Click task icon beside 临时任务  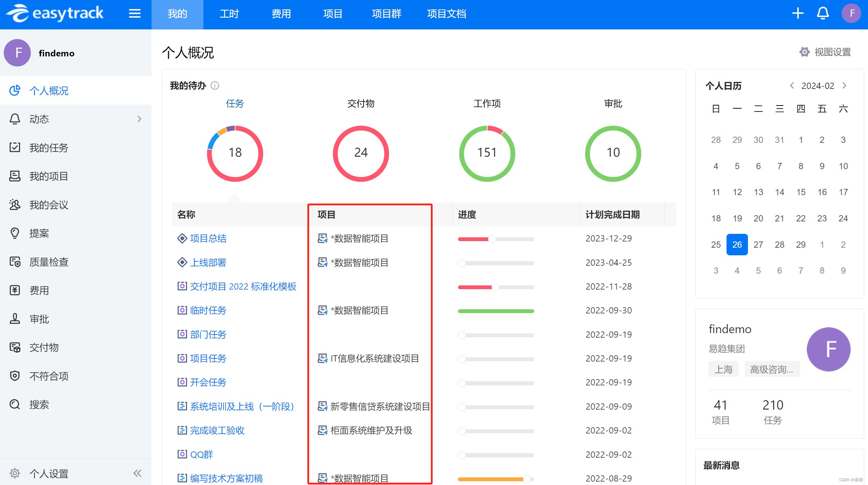coord(182,310)
